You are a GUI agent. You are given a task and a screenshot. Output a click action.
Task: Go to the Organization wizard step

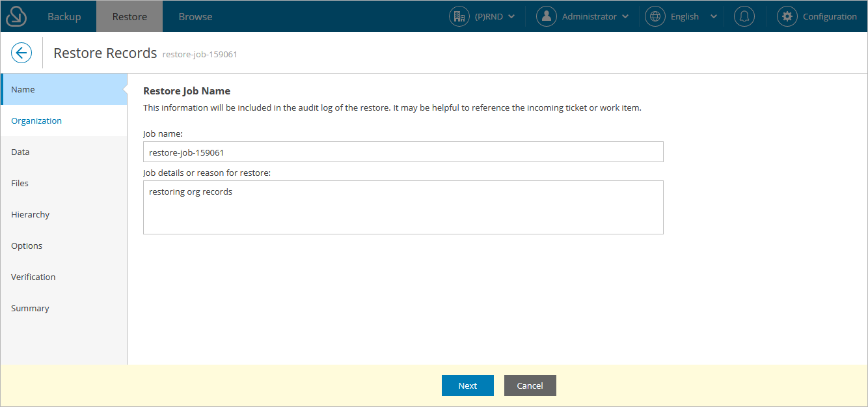(x=64, y=120)
